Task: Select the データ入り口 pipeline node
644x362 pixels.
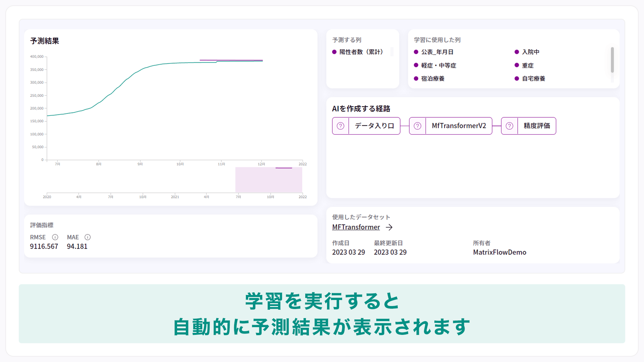Action: click(x=374, y=126)
